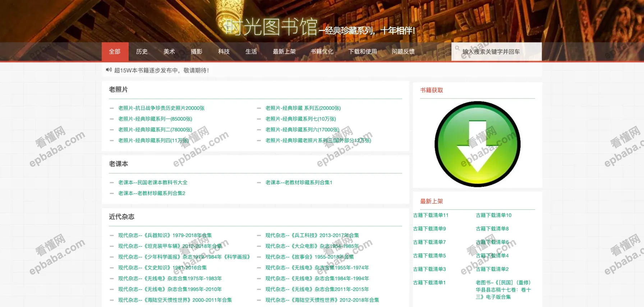Open 老照片-抗日战争珍贵历史照片20000张
This screenshot has height=307, width=644.
coord(161,108)
